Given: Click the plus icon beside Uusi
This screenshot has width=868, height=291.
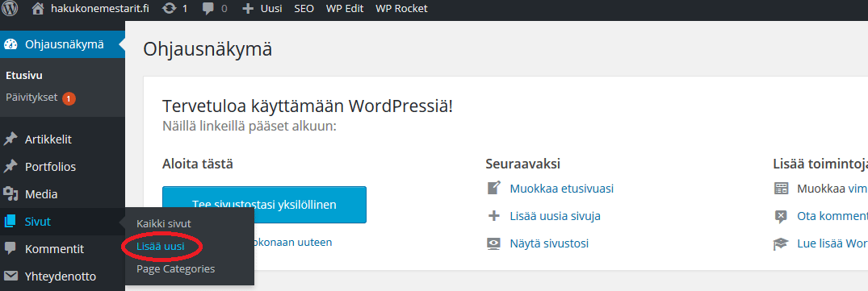Looking at the screenshot, I should coord(249,9).
